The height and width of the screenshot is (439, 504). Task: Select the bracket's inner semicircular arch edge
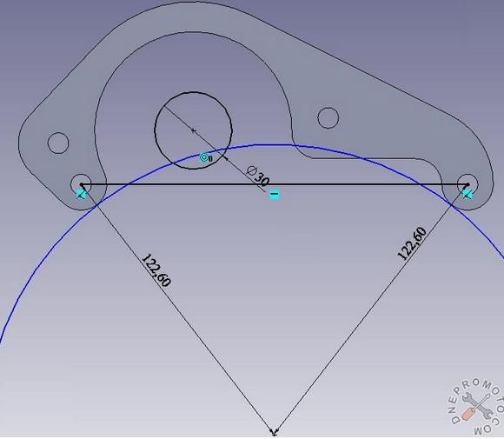pos(193,32)
